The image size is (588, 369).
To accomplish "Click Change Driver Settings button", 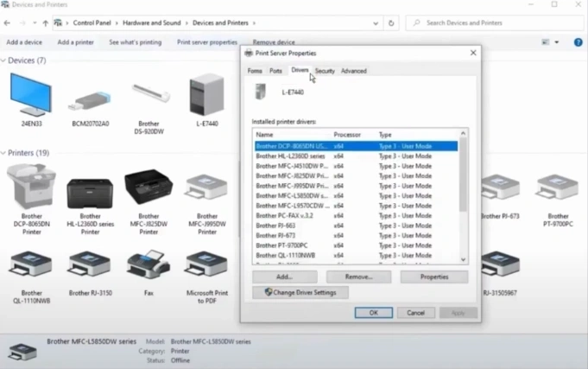I will coord(300,293).
